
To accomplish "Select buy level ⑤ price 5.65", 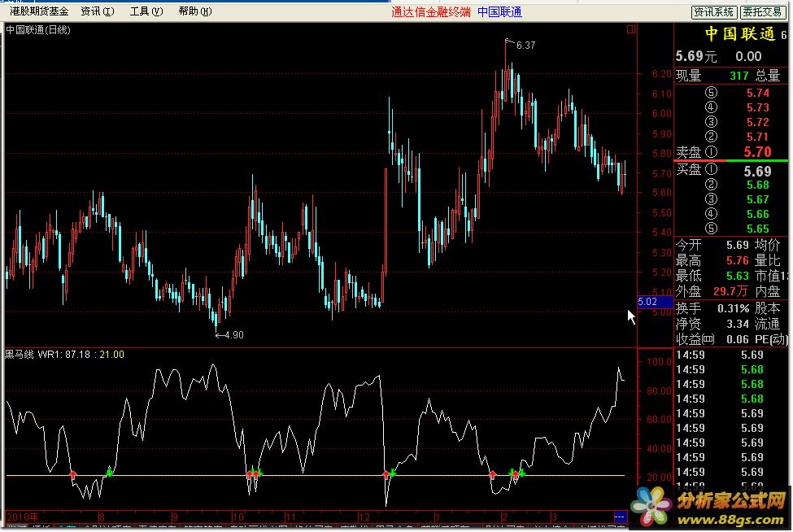I will coord(757,229).
